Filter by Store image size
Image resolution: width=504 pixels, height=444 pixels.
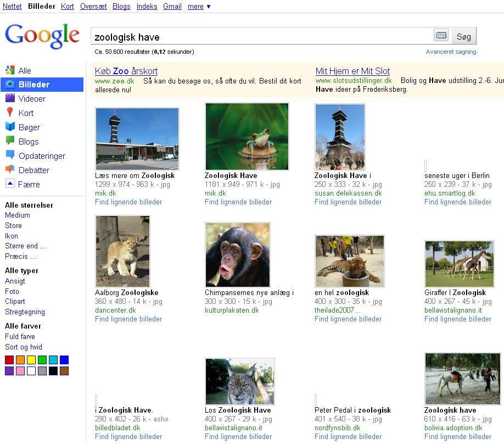pos(14,225)
